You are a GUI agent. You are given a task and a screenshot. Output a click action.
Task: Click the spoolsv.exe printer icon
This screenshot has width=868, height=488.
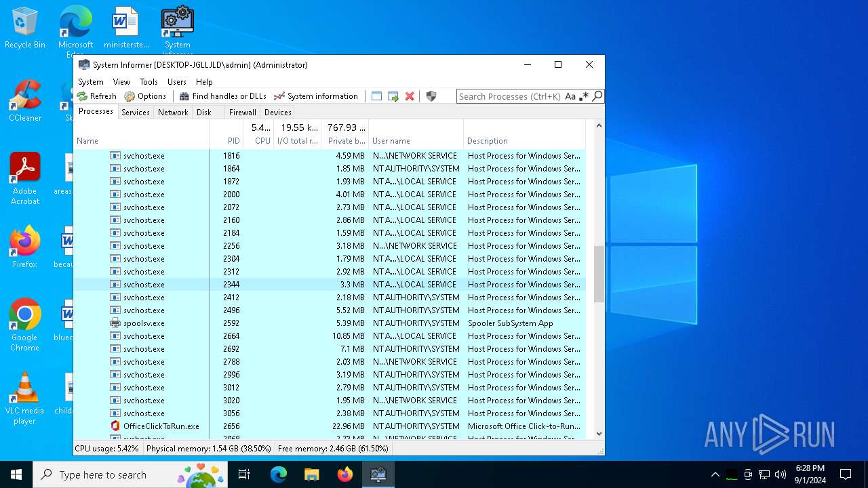click(115, 323)
